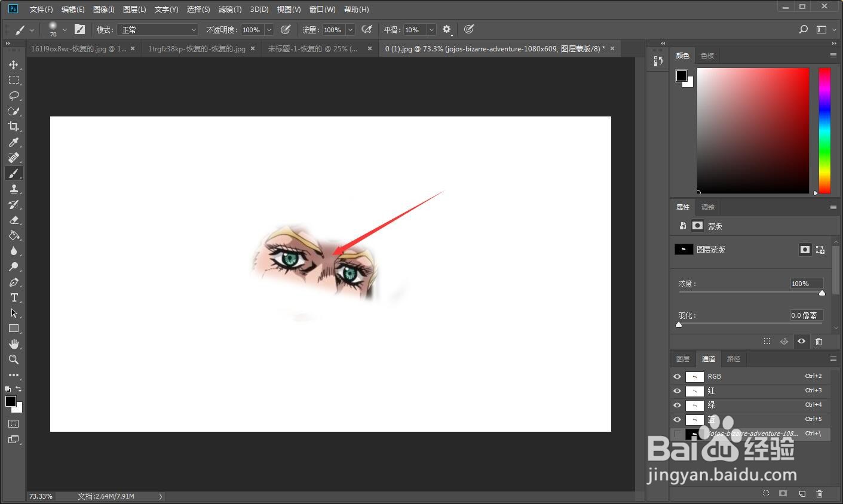Viewport: 843px width, 504px height.
Task: Open the Color panel flyout menu
Action: click(x=833, y=56)
